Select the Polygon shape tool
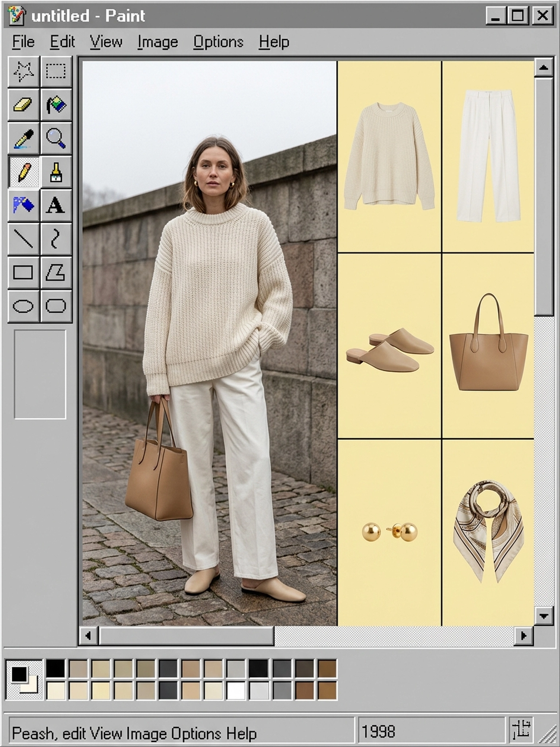Viewport: 560px width, 747px height. point(56,272)
